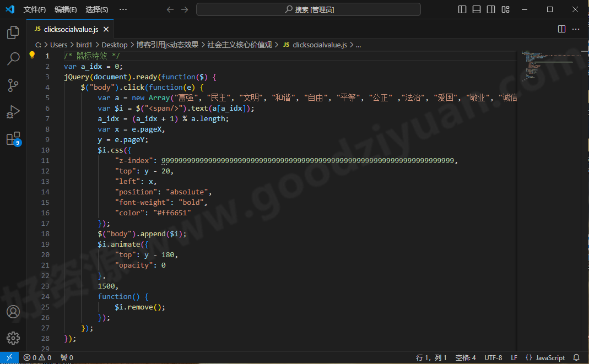Screen dimensions: 589x364
Task: Open the Accounts icon above settings
Action: tap(13, 312)
